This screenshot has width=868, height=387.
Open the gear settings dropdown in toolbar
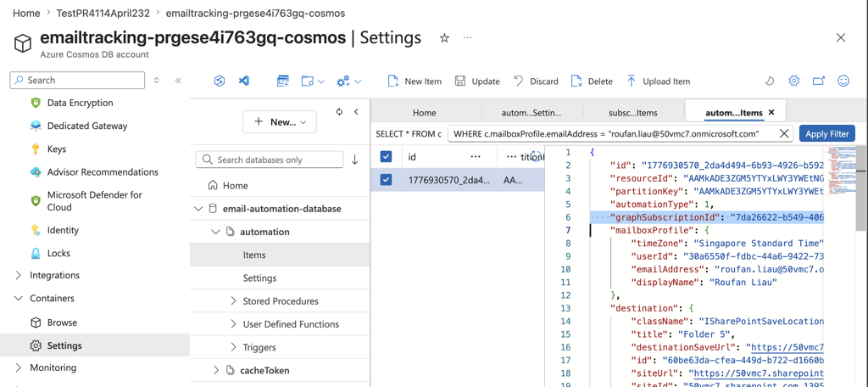[349, 81]
